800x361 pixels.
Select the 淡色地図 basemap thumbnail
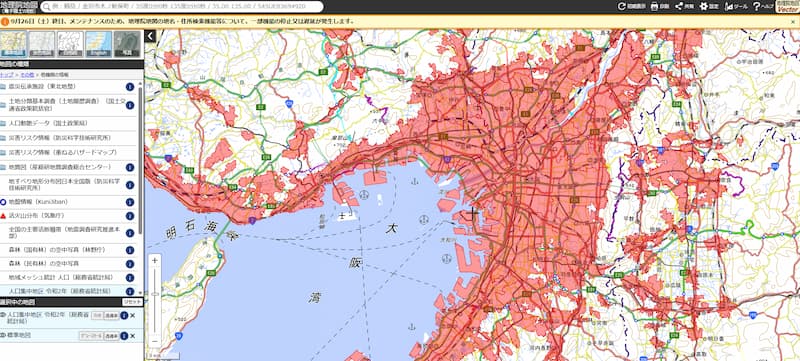pos(42,44)
